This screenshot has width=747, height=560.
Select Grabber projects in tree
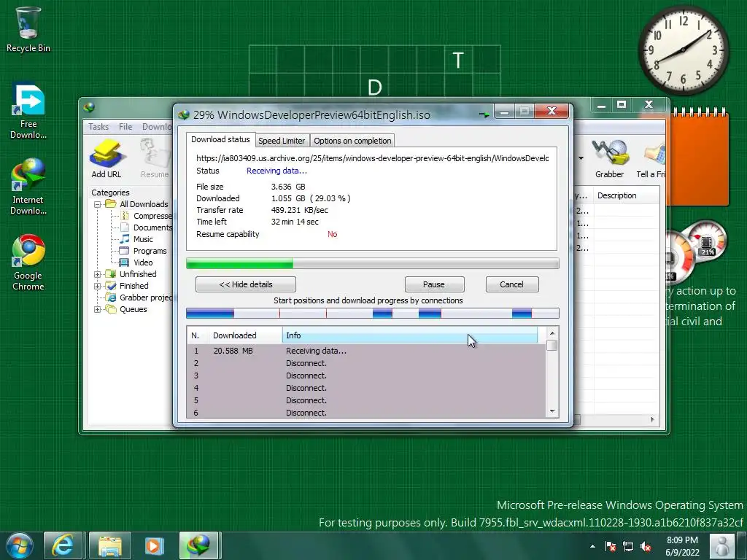tap(139, 297)
